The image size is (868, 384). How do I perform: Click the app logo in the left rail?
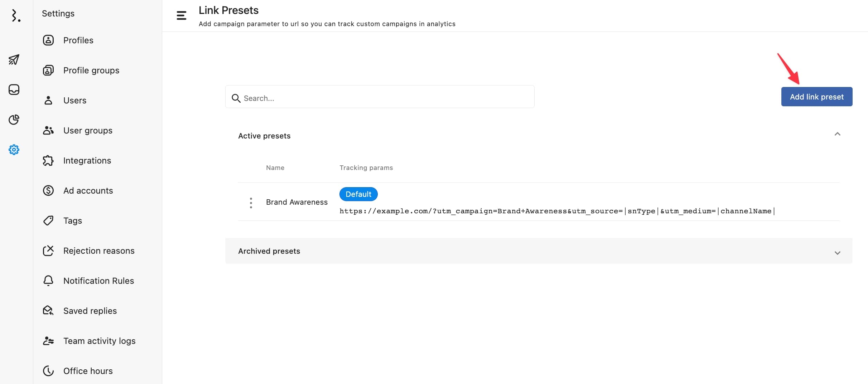(16, 16)
